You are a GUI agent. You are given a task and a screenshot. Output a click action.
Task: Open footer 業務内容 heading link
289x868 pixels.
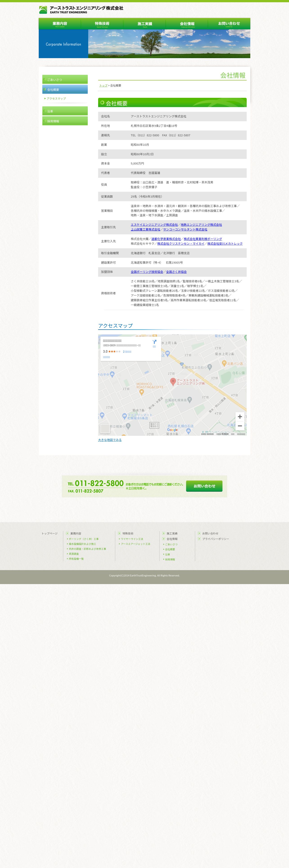pyautogui.click(x=76, y=533)
